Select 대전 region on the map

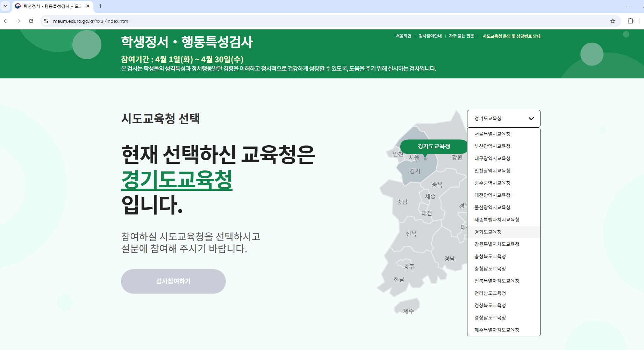click(427, 213)
